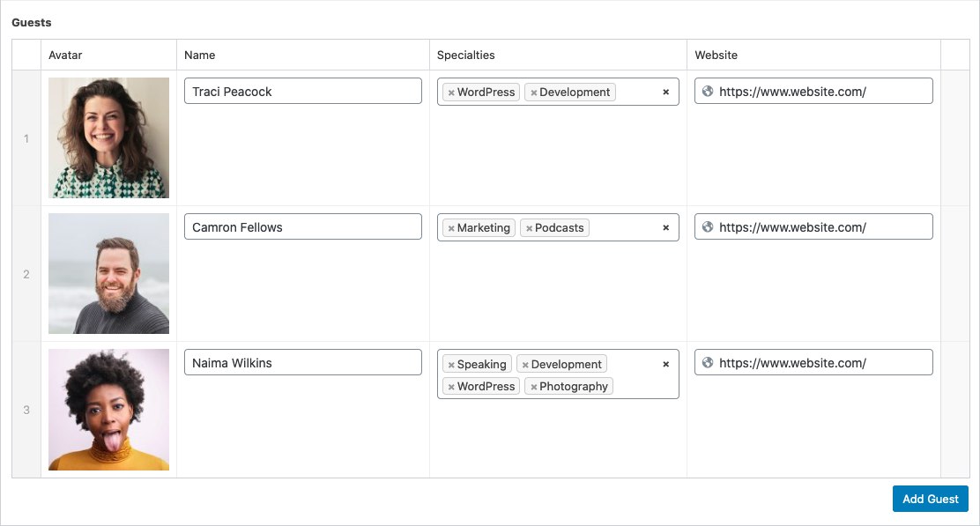
Task: Remove the Speaking tag from Naima Wilkins
Action: (451, 365)
